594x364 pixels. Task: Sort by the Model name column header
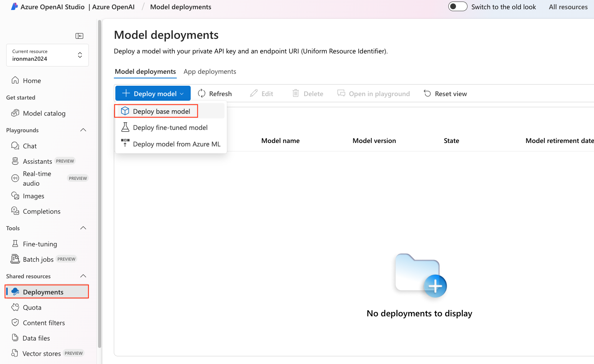280,141
